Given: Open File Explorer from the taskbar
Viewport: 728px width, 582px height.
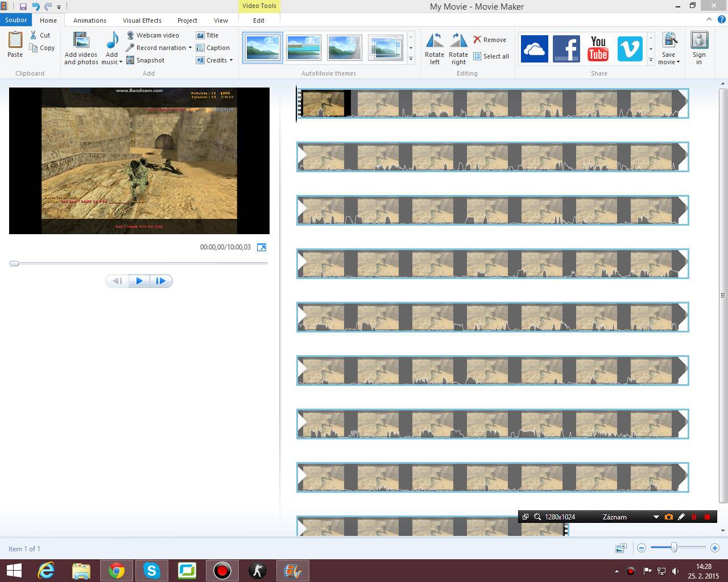Looking at the screenshot, I should [x=81, y=570].
